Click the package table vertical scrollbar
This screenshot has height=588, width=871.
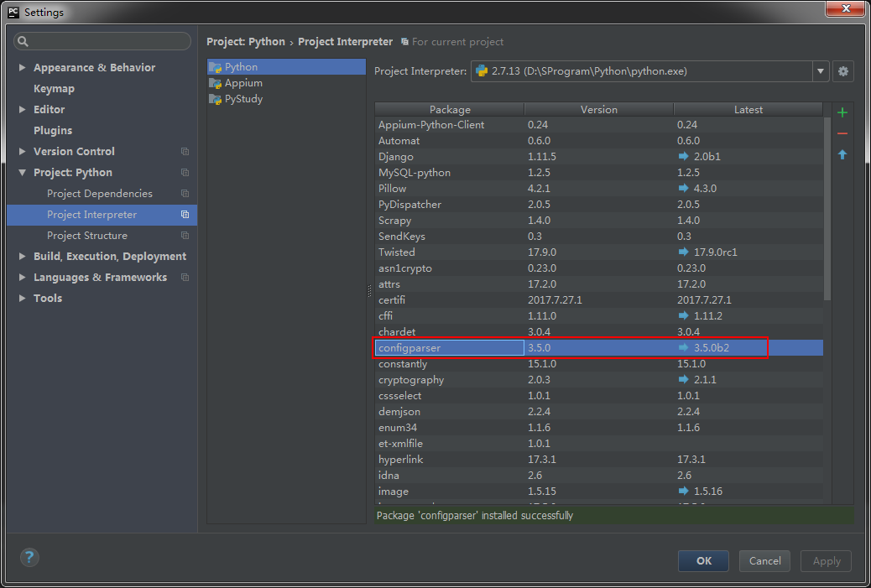827,208
